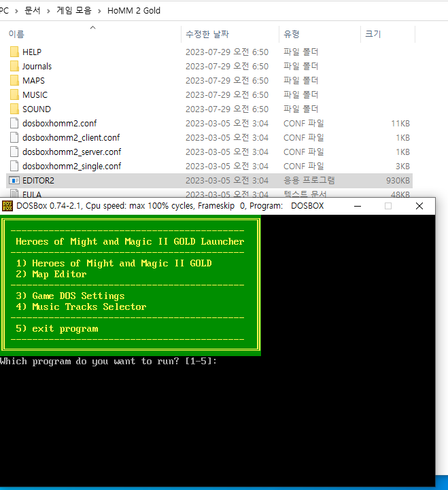Maximize the DOSBox window
The width and height of the screenshot is (448, 490).
pyautogui.click(x=388, y=206)
